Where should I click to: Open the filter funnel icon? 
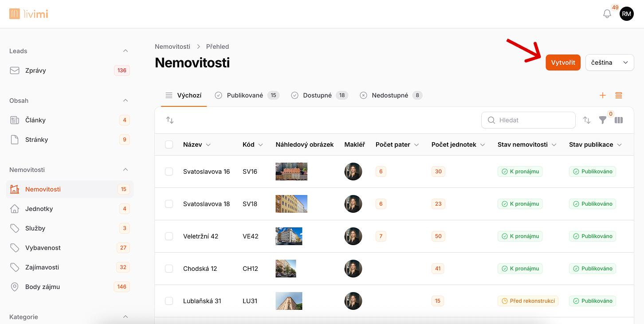pyautogui.click(x=602, y=120)
